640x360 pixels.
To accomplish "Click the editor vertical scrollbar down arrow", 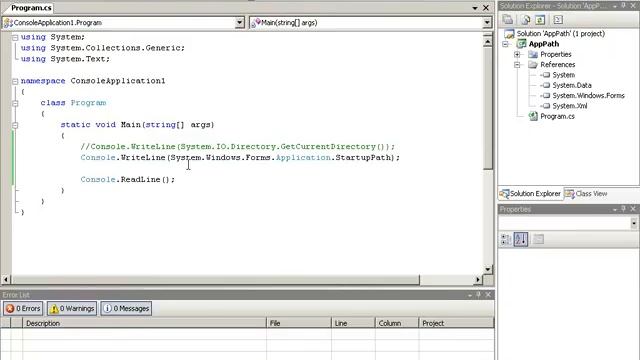I will pyautogui.click(x=488, y=269).
